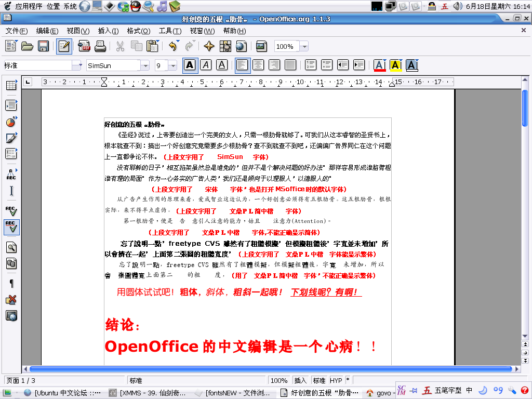
Task: Open the 视图(V) menu
Action: [x=78, y=31]
